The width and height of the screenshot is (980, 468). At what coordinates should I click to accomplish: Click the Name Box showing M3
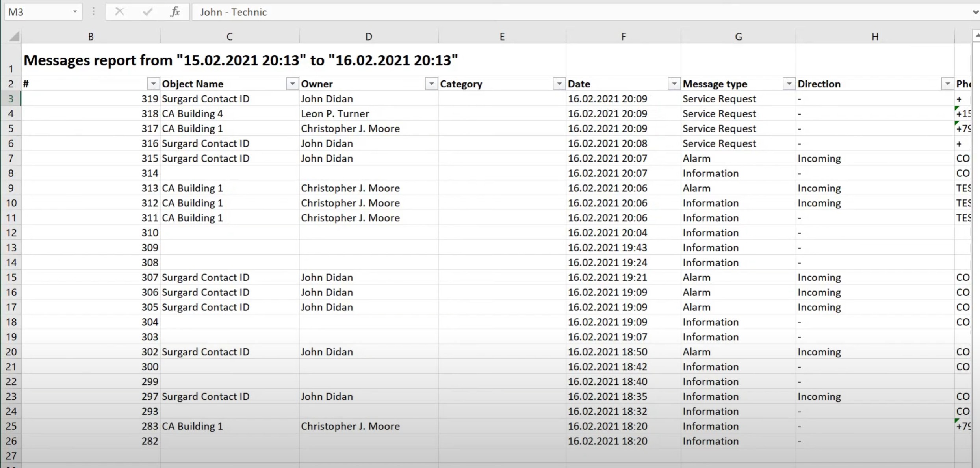click(x=43, y=12)
